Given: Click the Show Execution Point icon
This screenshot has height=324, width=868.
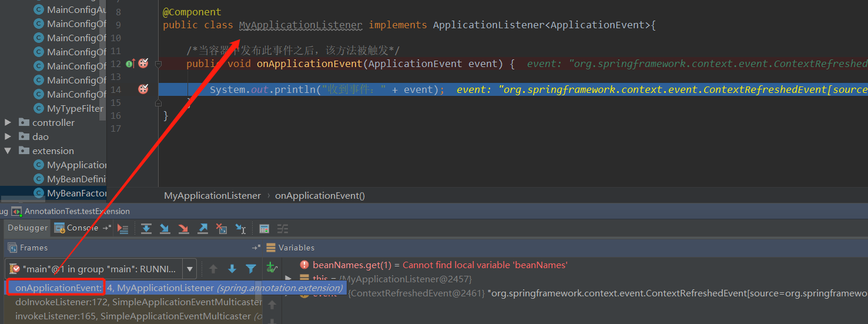Looking at the screenshot, I should pyautogui.click(x=123, y=228).
